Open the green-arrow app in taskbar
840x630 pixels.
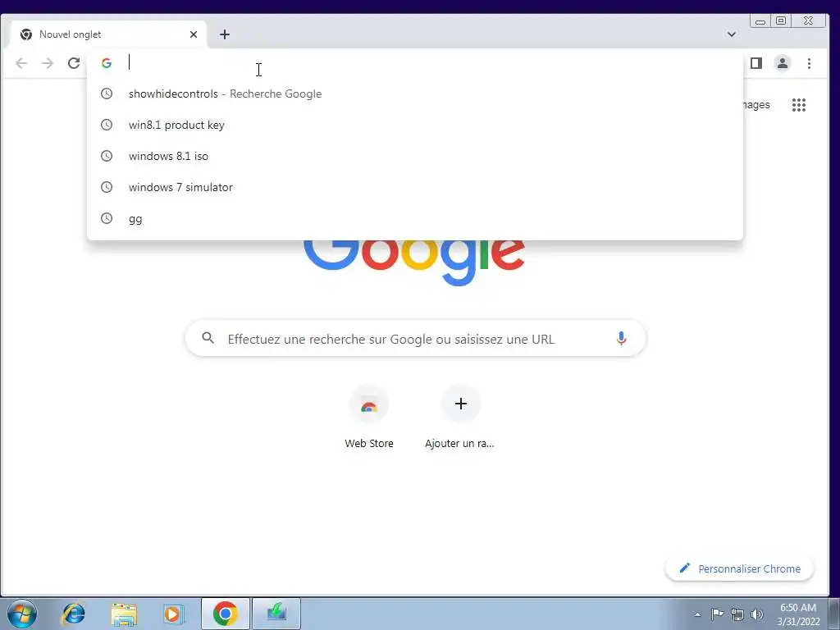coord(276,614)
